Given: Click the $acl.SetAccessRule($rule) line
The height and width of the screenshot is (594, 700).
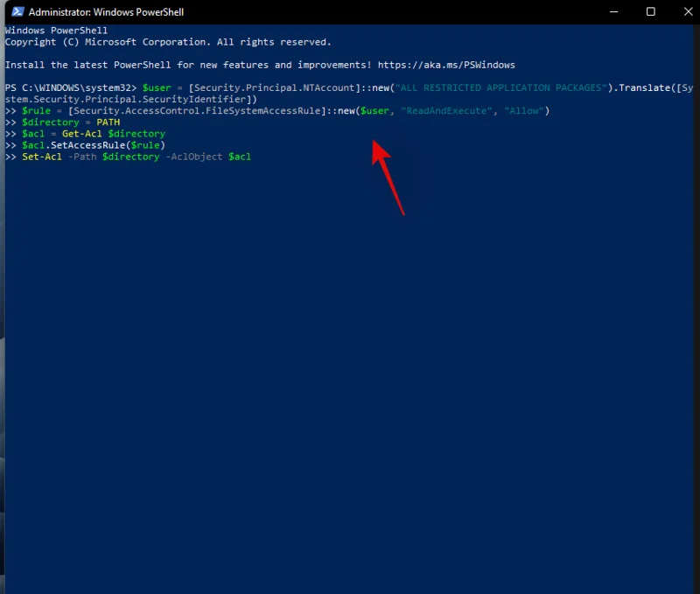Looking at the screenshot, I should pos(94,145).
